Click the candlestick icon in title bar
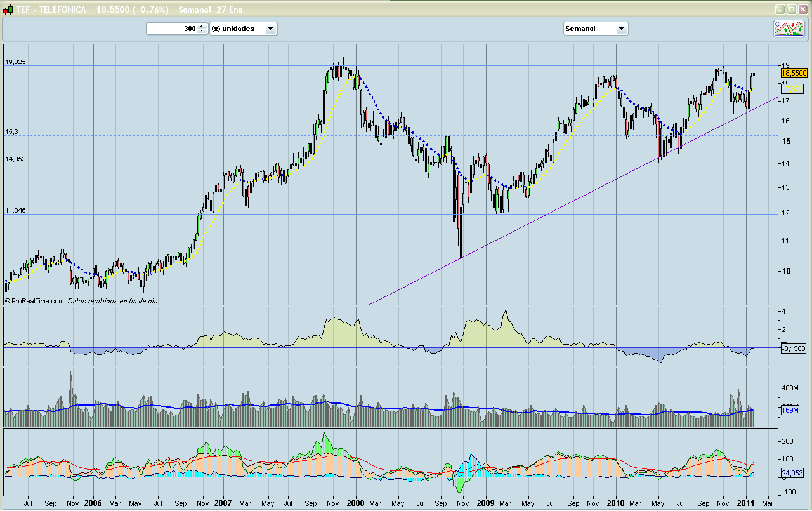812x511 pixels. click(9, 10)
